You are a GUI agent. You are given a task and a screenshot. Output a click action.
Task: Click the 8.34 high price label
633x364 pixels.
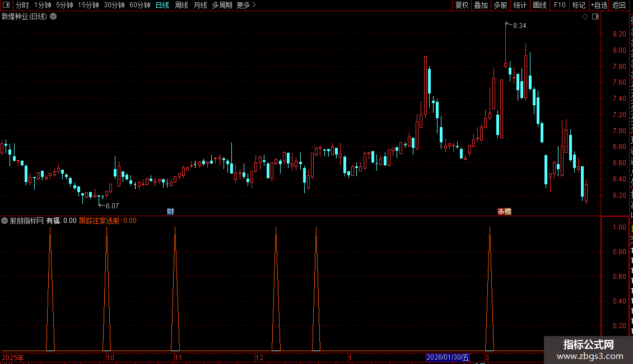click(x=519, y=26)
